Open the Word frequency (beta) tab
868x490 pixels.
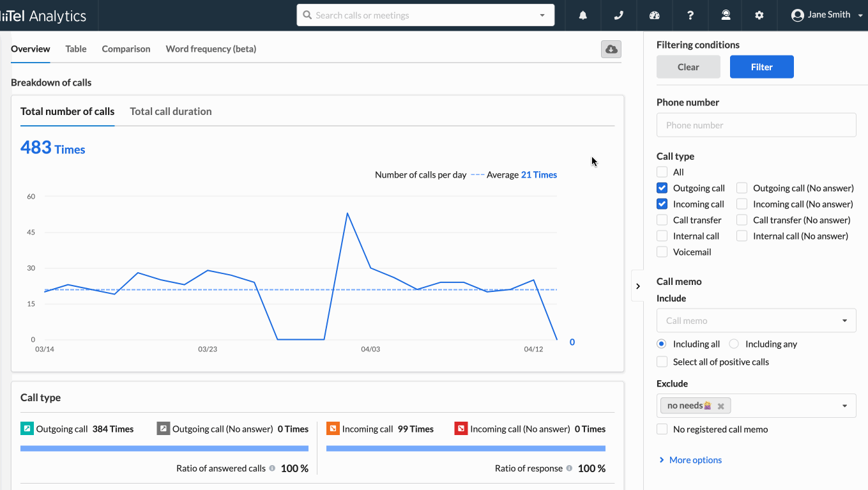click(x=211, y=49)
